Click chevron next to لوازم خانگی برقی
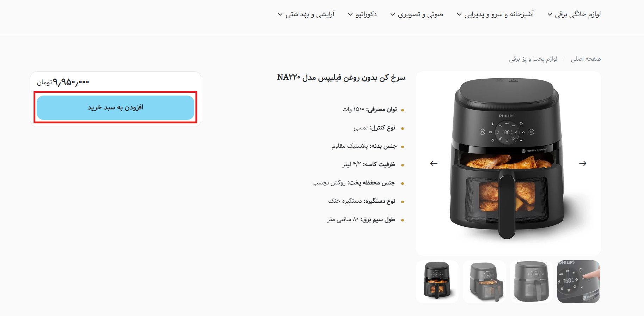The image size is (644, 316). [550, 14]
